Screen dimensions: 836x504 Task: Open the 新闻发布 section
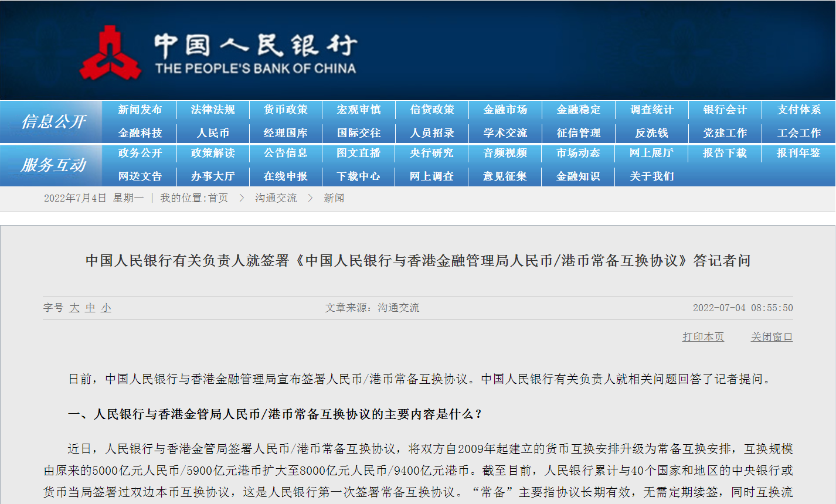(x=140, y=110)
